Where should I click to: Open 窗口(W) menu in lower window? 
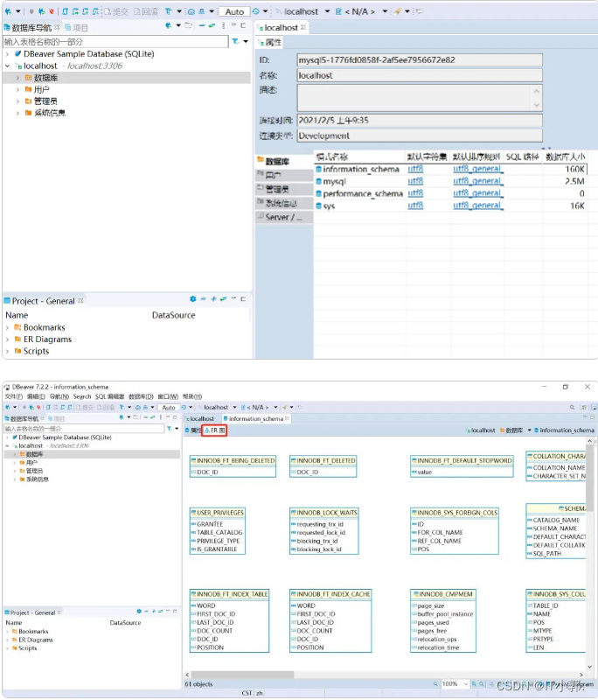click(168, 396)
